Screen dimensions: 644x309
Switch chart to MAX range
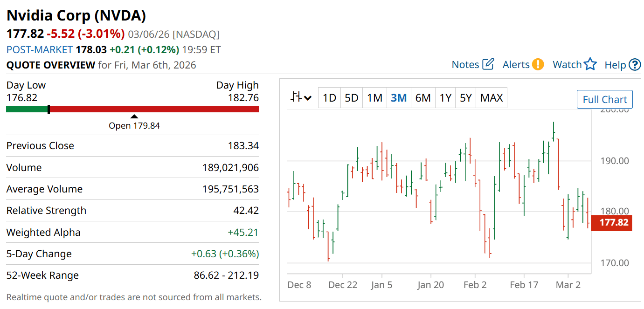coord(492,98)
